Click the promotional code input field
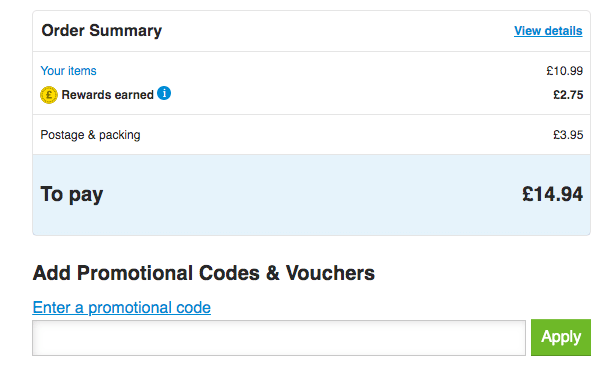Screen dimensions: 613x376 [279, 338]
